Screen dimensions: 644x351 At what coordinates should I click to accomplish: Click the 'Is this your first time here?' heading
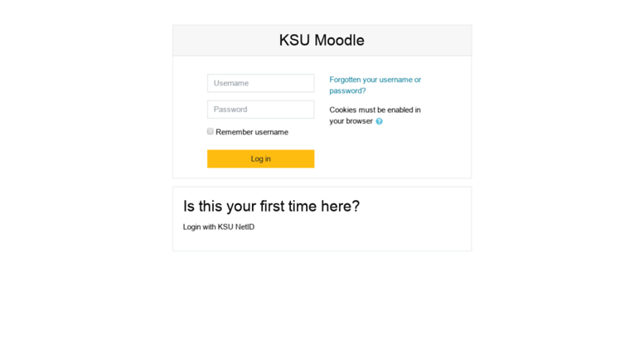click(272, 206)
